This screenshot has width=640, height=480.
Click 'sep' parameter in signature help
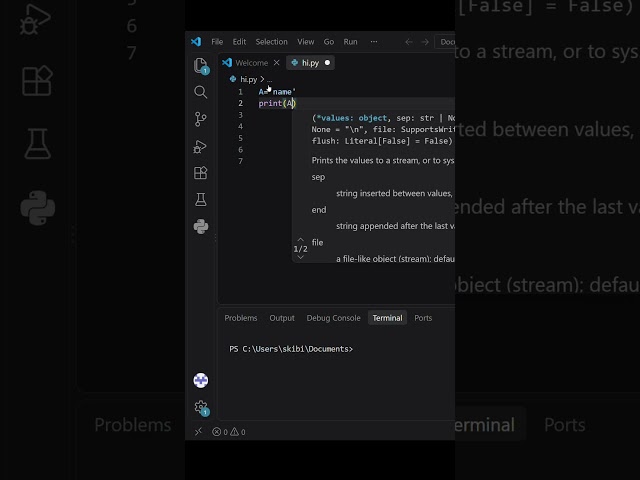pos(318,177)
